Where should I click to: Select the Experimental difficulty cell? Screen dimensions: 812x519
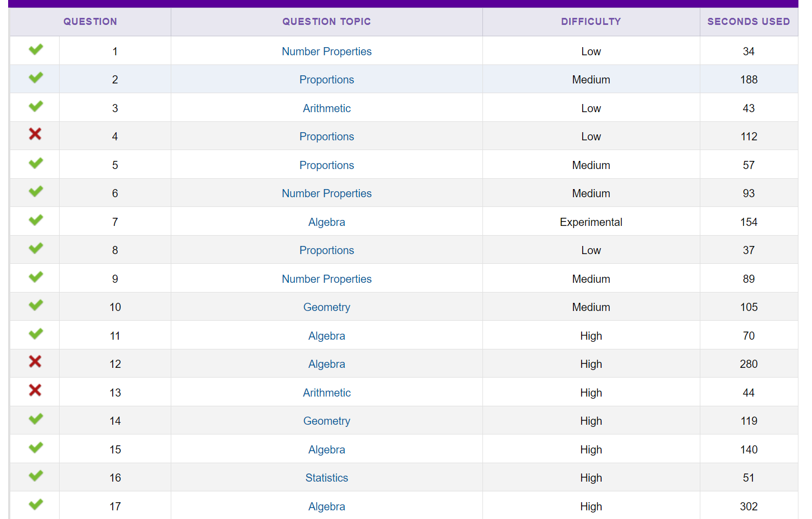(x=591, y=222)
